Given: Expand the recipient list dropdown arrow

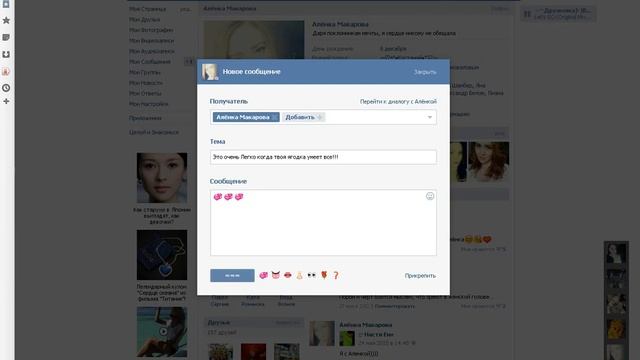Looking at the screenshot, I should click(430, 117).
